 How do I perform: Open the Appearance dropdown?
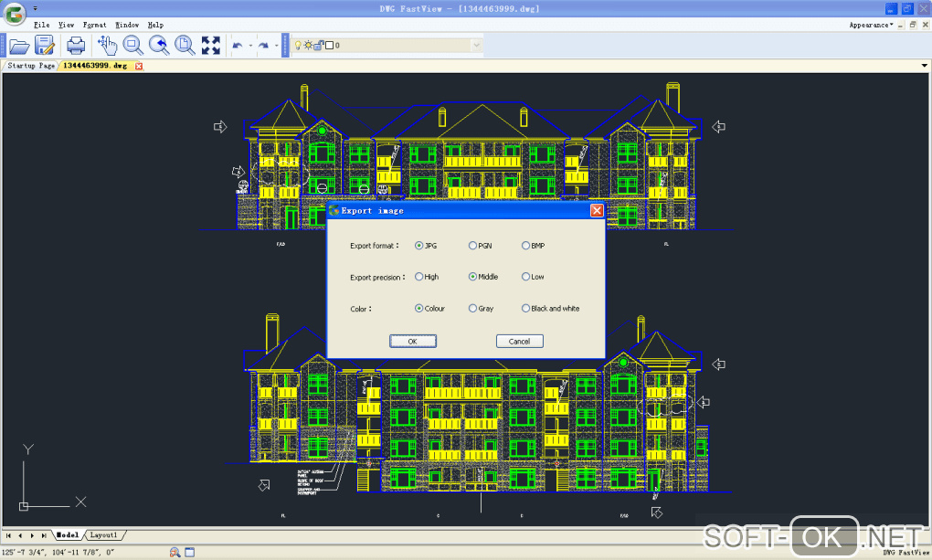[x=871, y=25]
